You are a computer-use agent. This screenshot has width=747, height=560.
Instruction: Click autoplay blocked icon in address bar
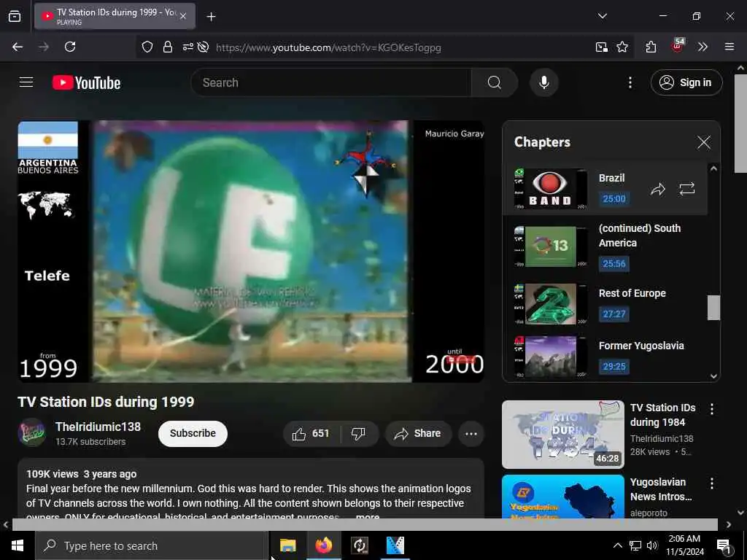click(203, 47)
